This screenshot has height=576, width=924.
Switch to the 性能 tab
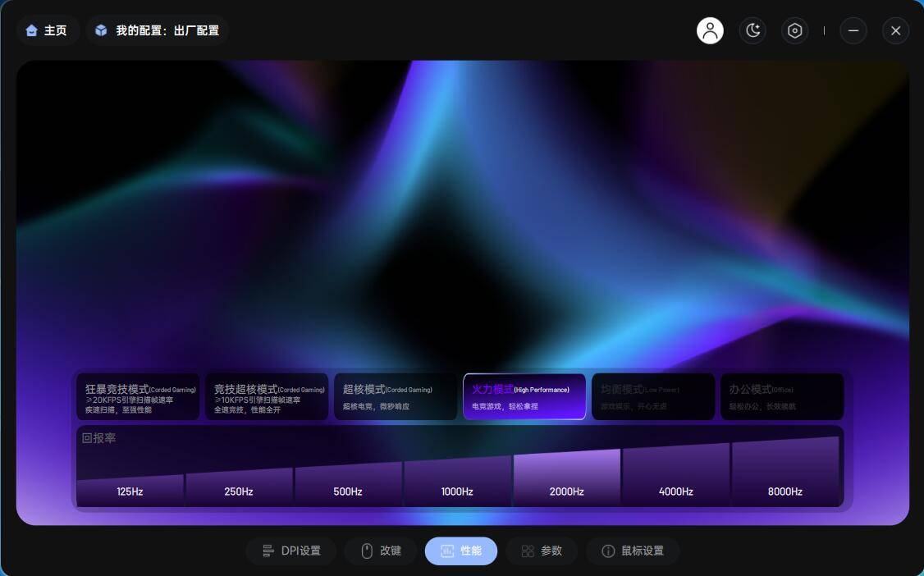(461, 551)
